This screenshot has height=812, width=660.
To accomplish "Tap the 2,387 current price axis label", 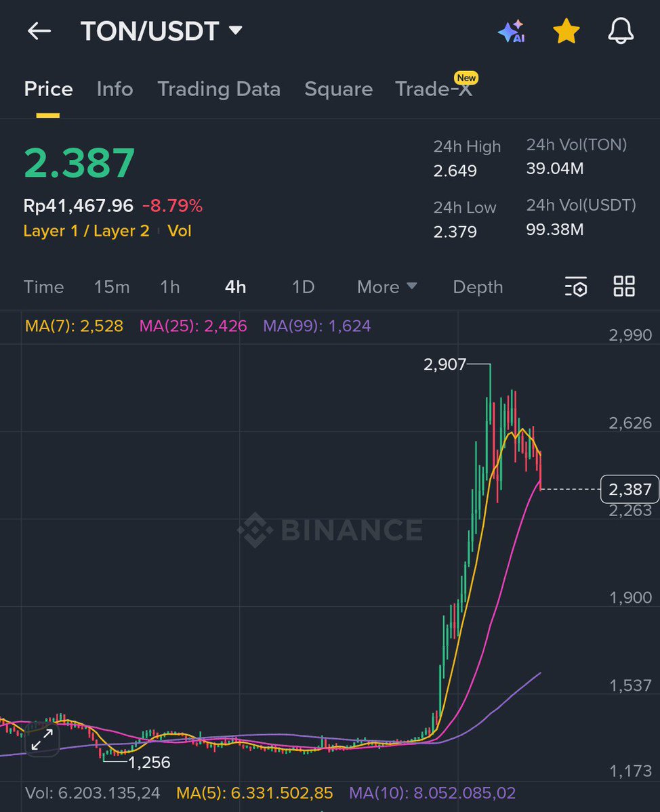I will pos(630,490).
